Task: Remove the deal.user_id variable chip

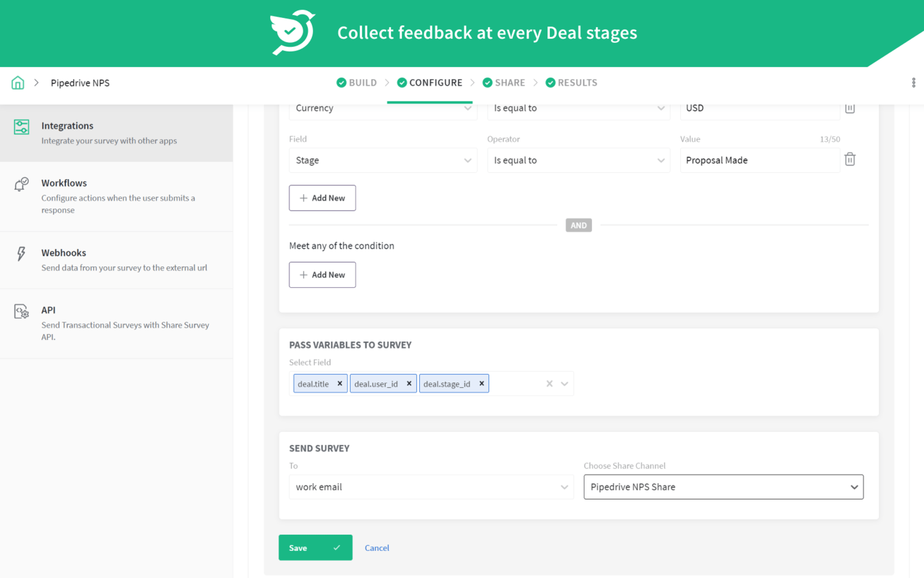Action: pyautogui.click(x=409, y=383)
